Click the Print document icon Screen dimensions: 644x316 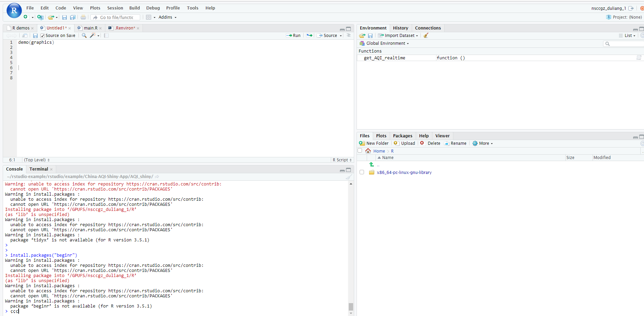pyautogui.click(x=83, y=17)
